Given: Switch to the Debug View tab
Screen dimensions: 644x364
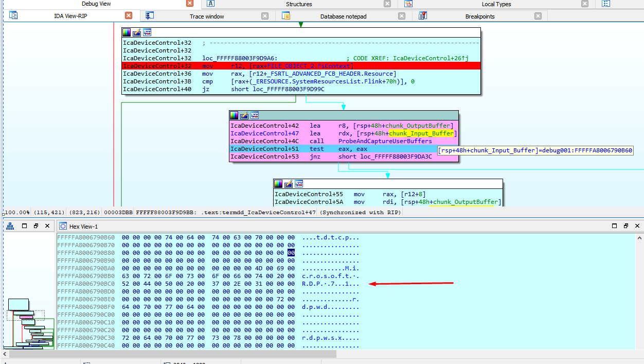Looking at the screenshot, I should (x=96, y=4).
